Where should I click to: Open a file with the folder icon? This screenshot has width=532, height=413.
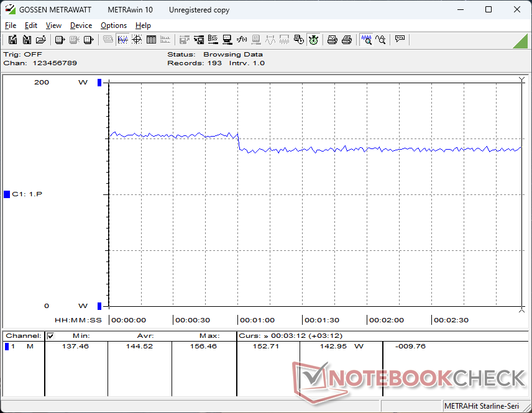coord(41,40)
